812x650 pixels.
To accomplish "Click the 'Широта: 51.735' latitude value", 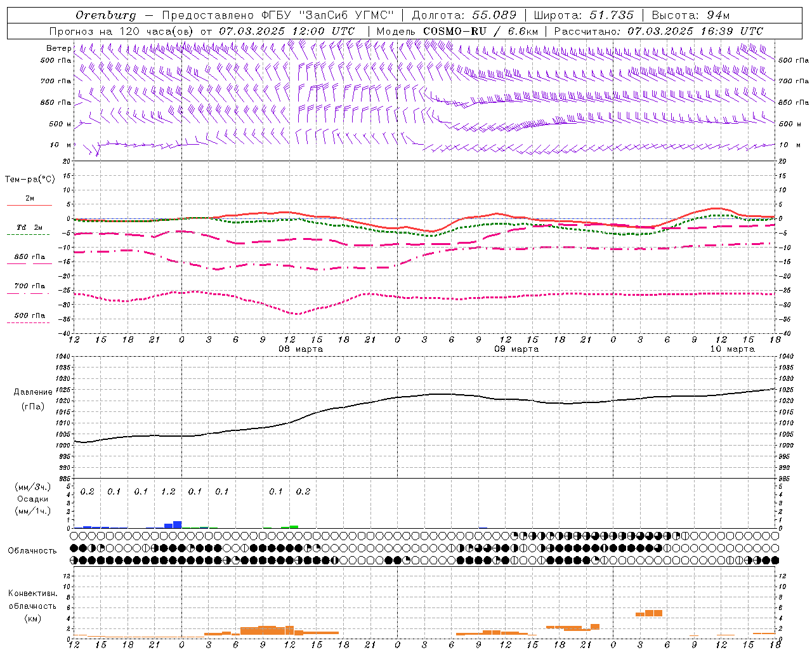I will click(x=584, y=15).
